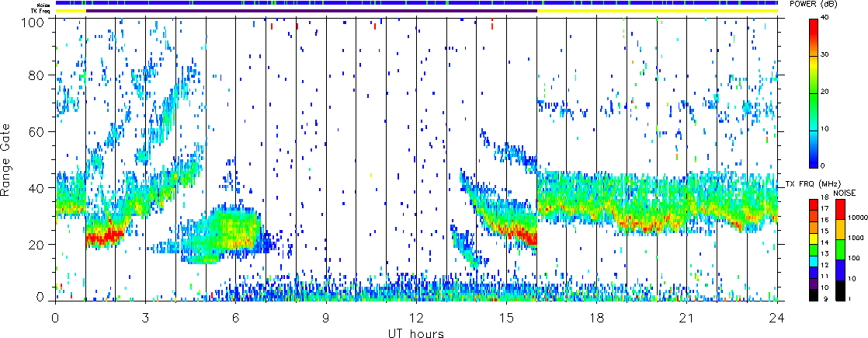Click the POWER (dB) colorbar title
The height and width of the screenshot is (338, 868).
812,4
